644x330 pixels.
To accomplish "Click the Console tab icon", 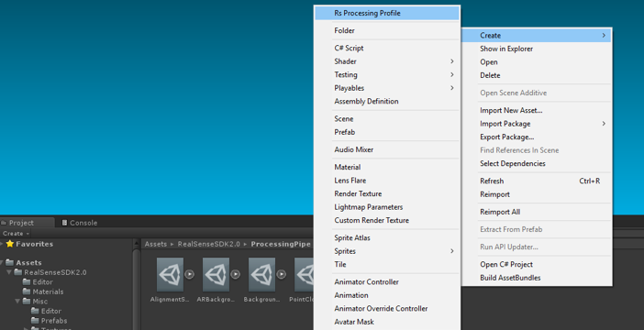I will (x=64, y=223).
